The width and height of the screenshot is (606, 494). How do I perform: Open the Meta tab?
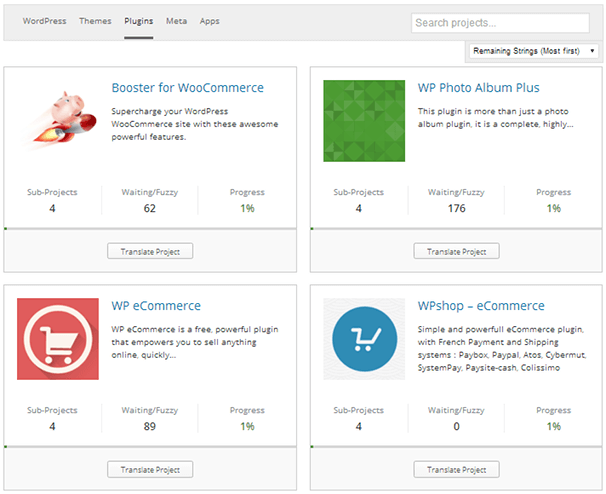point(177,21)
